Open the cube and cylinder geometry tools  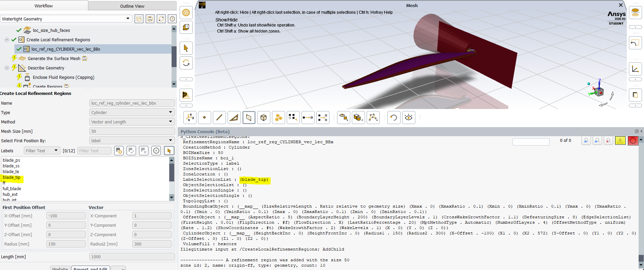point(358,118)
